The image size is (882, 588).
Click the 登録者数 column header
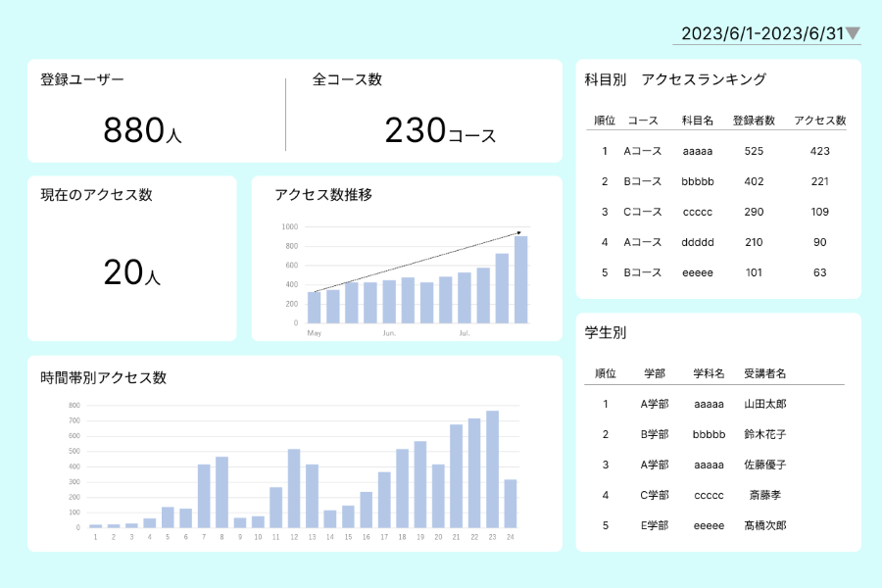[x=754, y=121]
